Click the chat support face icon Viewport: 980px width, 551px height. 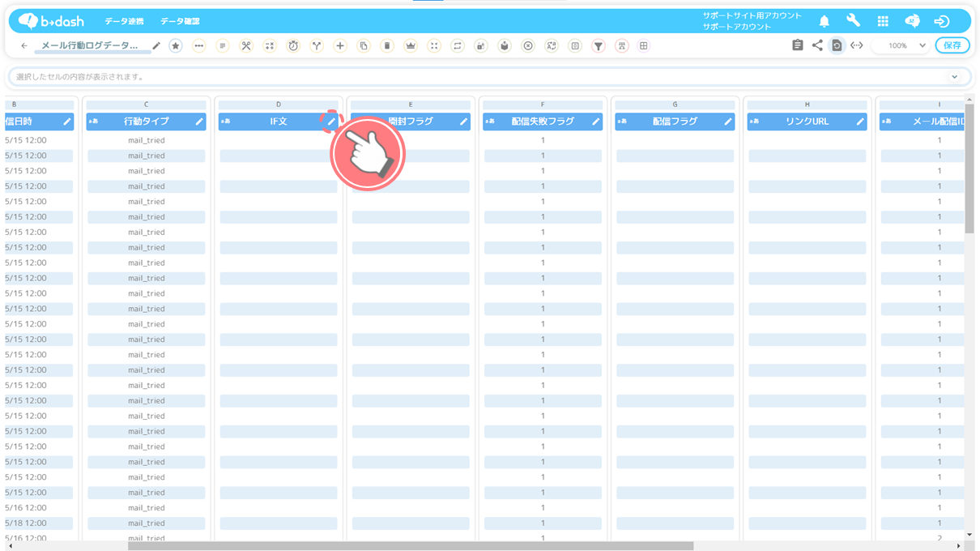(912, 21)
